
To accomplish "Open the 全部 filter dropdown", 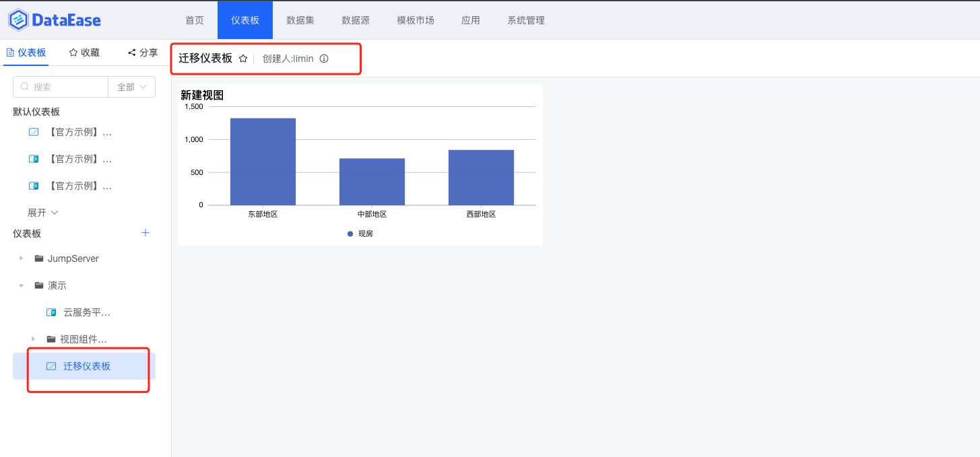I will point(131,86).
